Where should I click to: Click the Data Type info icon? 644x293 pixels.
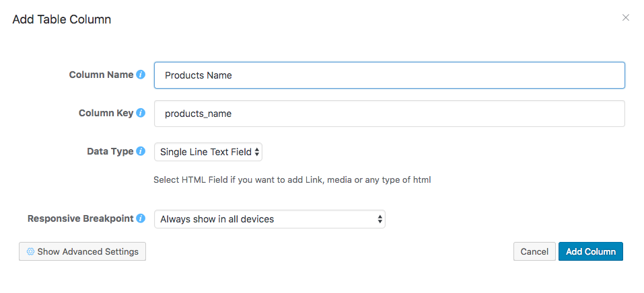141,151
